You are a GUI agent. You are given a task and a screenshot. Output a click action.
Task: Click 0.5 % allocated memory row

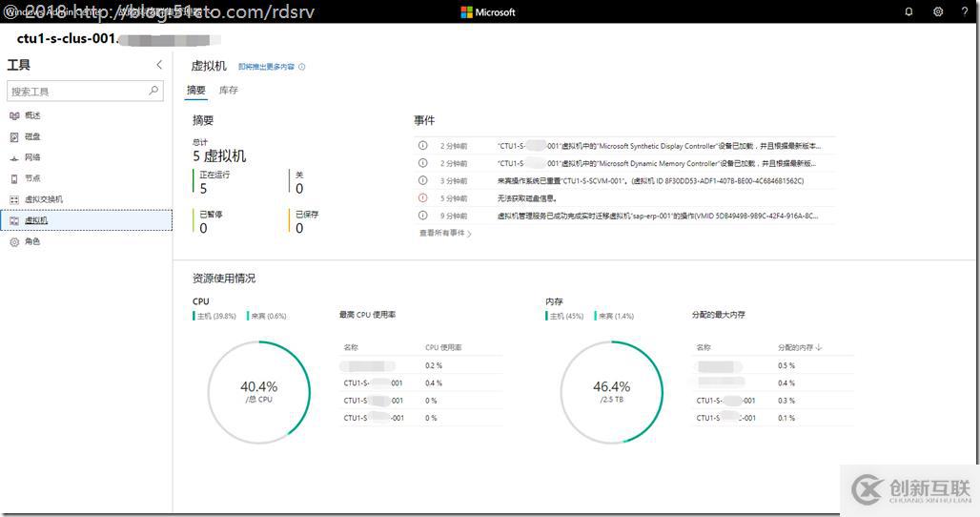point(774,365)
